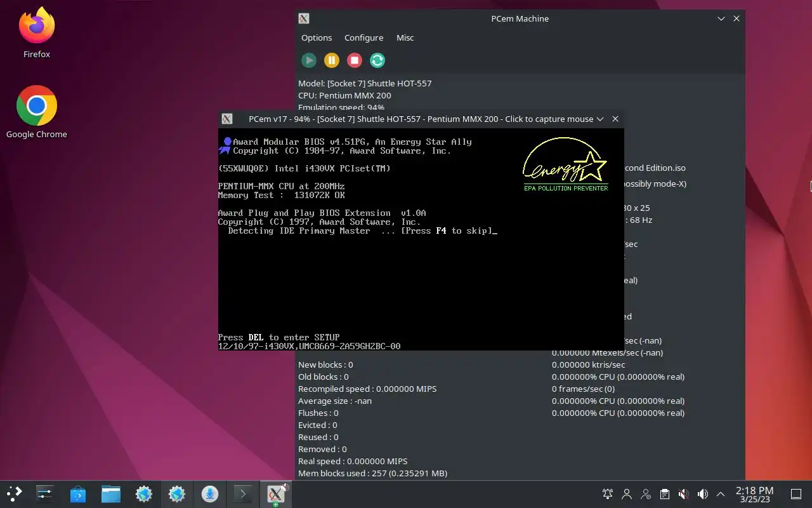Viewport: 812px width, 508px height.
Task: Launch the Discover software store from taskbar
Action: 78,493
